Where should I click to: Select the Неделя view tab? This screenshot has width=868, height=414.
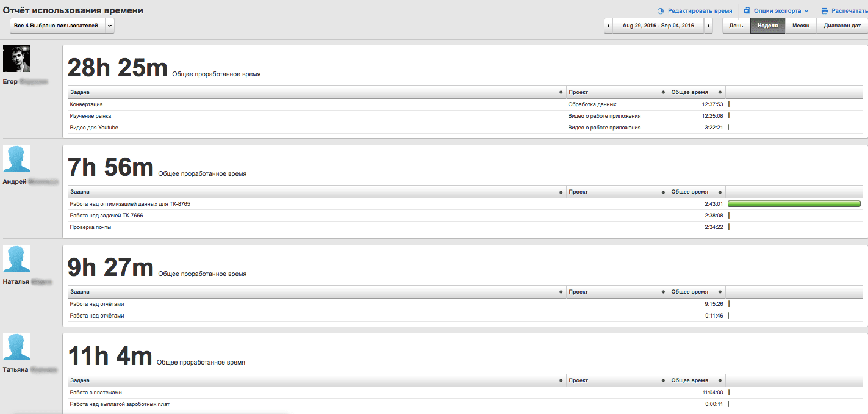pos(767,26)
